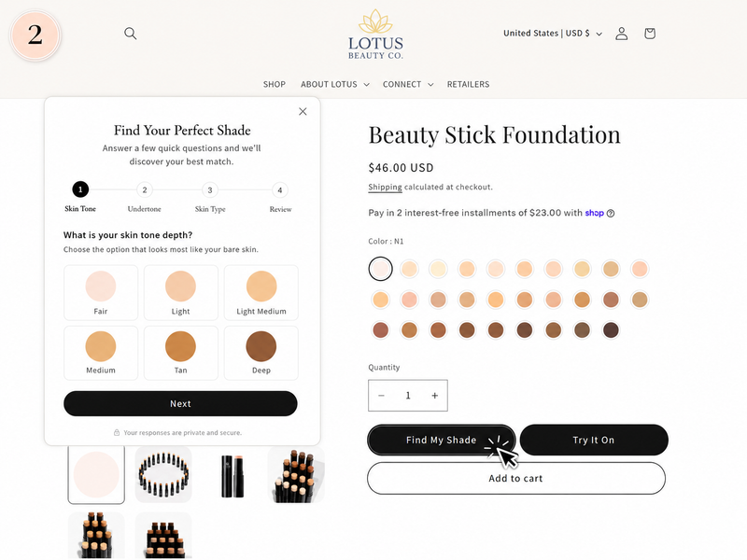View the circle of sticks product thumbnail

163,475
